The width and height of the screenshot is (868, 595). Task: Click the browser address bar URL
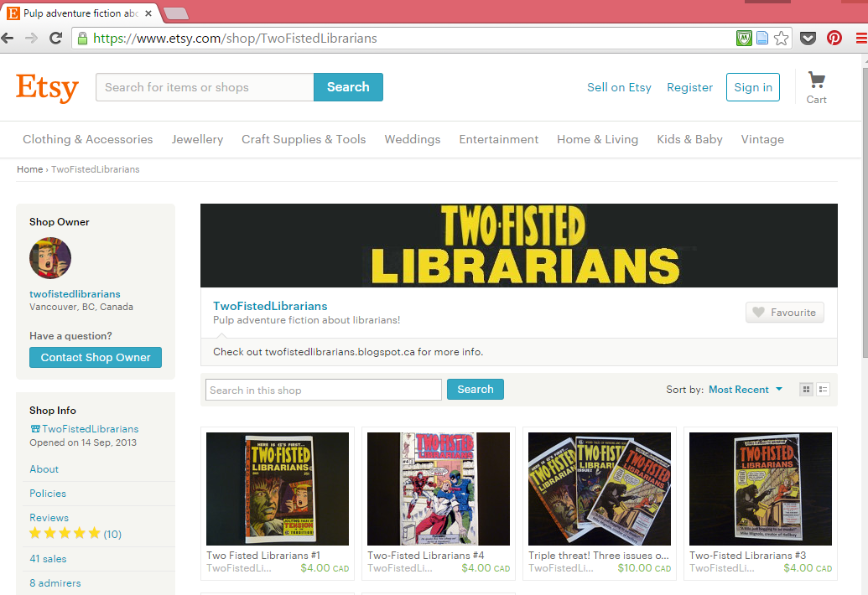236,39
